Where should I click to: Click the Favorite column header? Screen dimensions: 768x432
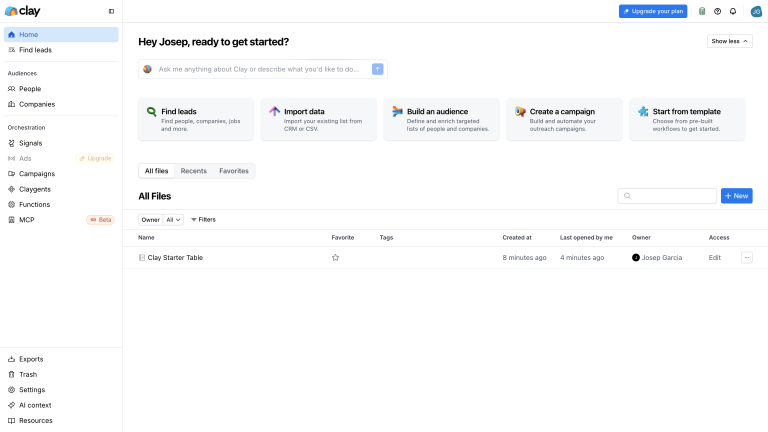pos(343,238)
